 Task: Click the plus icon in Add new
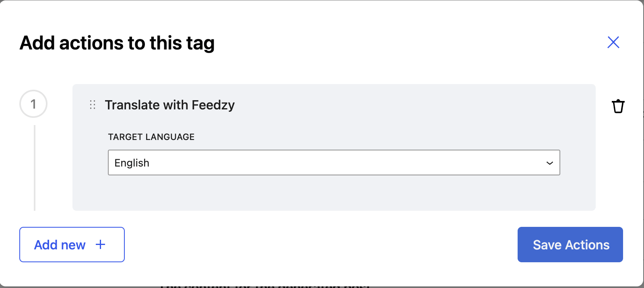(x=101, y=244)
